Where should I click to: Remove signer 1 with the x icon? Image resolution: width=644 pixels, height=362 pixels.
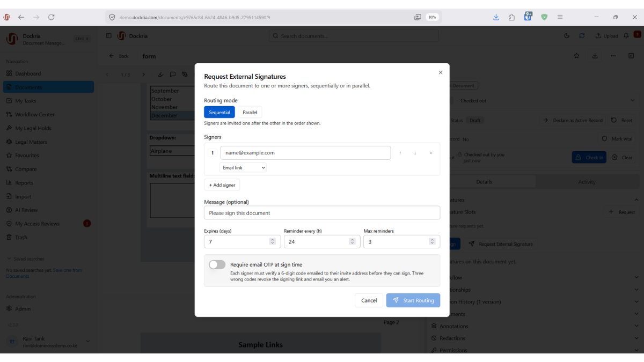430,153
